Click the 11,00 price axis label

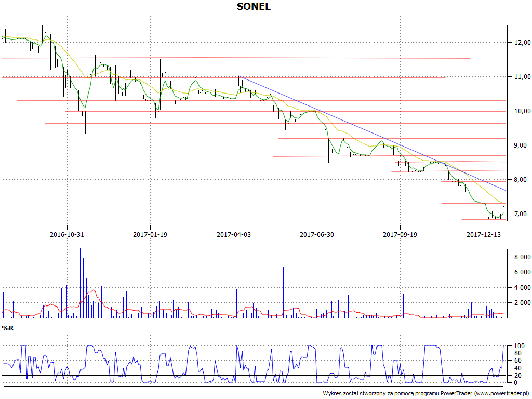click(x=522, y=77)
